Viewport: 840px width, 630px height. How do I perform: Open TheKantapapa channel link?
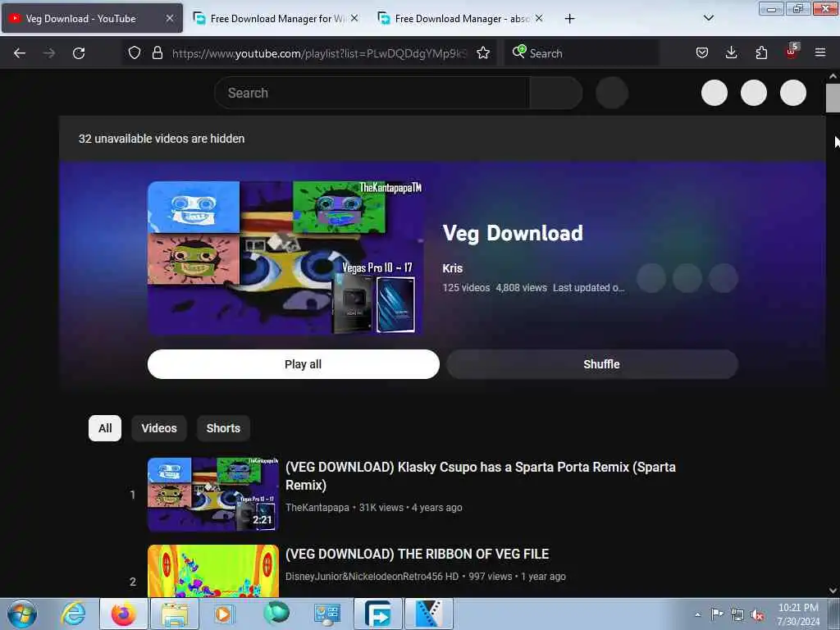[x=317, y=507]
